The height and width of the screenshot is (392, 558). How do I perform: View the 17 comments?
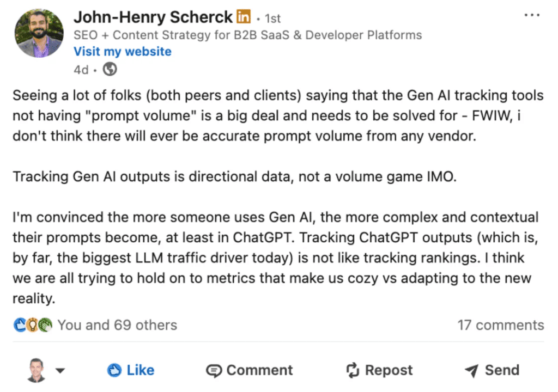tap(500, 325)
